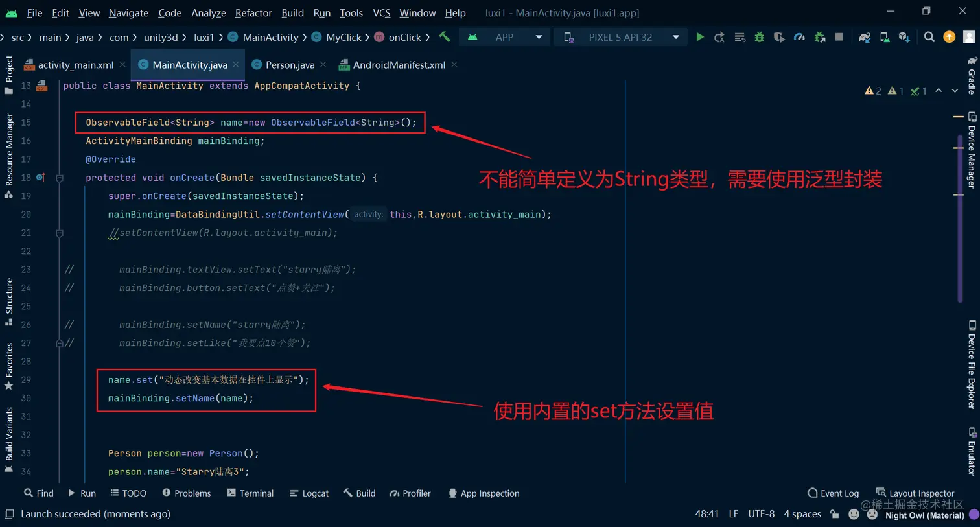Viewport: 980px width, 527px height.
Task: Open the APP run configuration dropdown
Action: click(504, 38)
